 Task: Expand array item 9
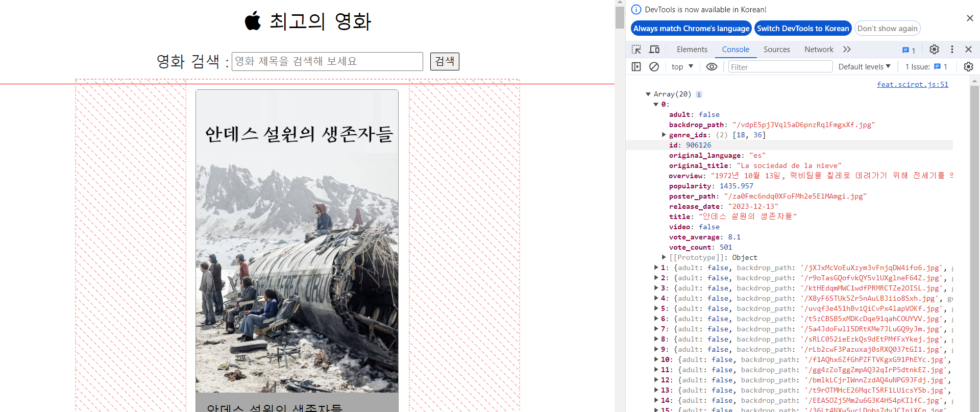click(x=656, y=349)
